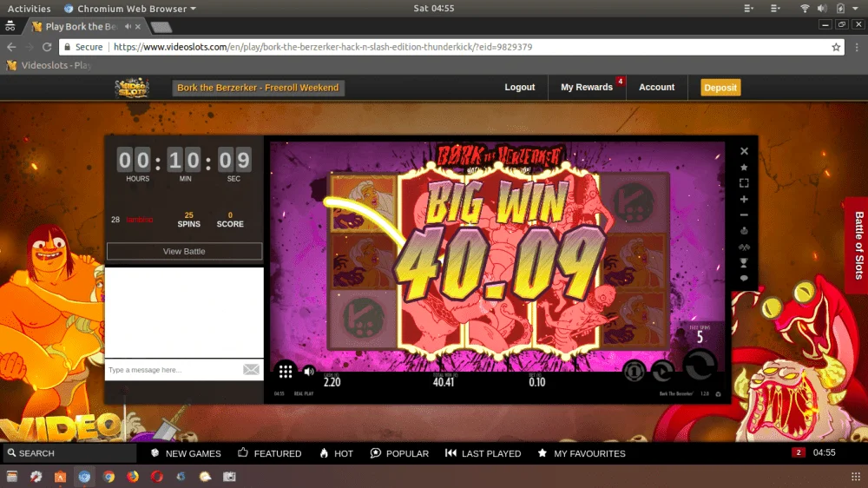This screenshot has height=488, width=868.
Task: Open the NEW GAMES category
Action: point(186,453)
